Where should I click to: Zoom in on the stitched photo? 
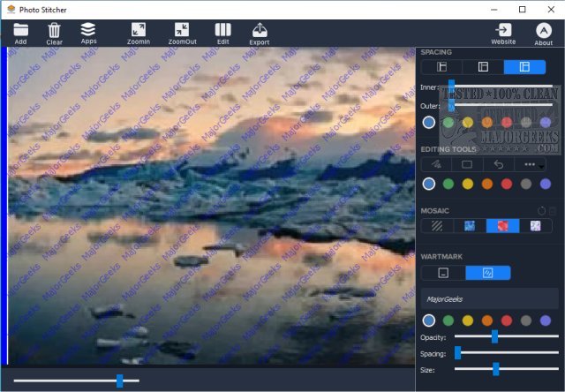pyautogui.click(x=139, y=30)
